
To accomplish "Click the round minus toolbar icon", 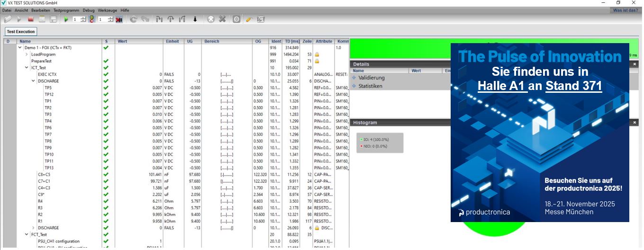I will coord(236,19).
